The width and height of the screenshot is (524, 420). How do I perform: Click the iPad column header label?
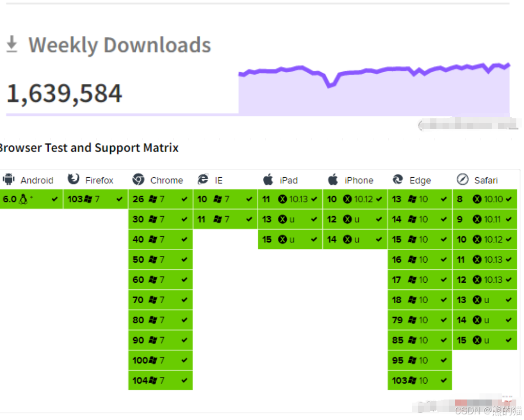(x=289, y=180)
